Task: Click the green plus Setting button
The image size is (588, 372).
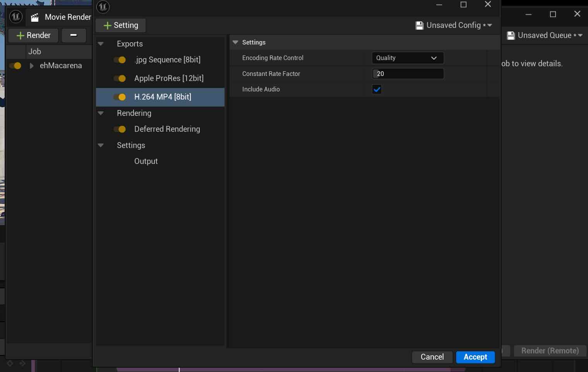Action: (121, 26)
